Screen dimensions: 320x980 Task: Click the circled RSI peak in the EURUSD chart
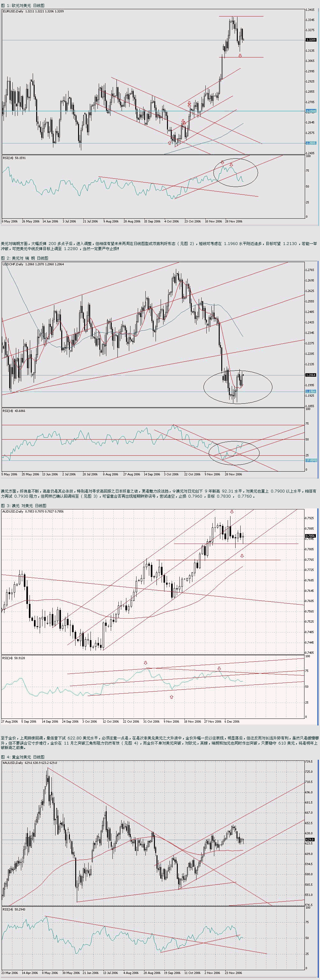[236, 172]
